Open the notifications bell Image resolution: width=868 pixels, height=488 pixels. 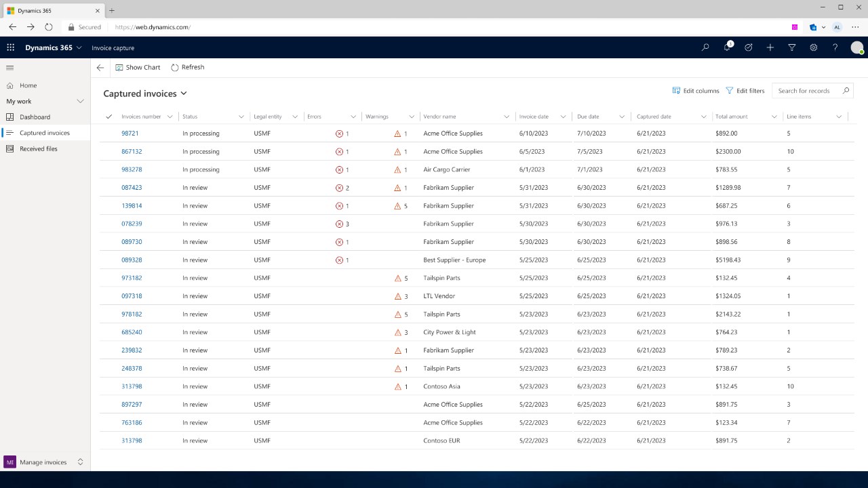tap(727, 47)
